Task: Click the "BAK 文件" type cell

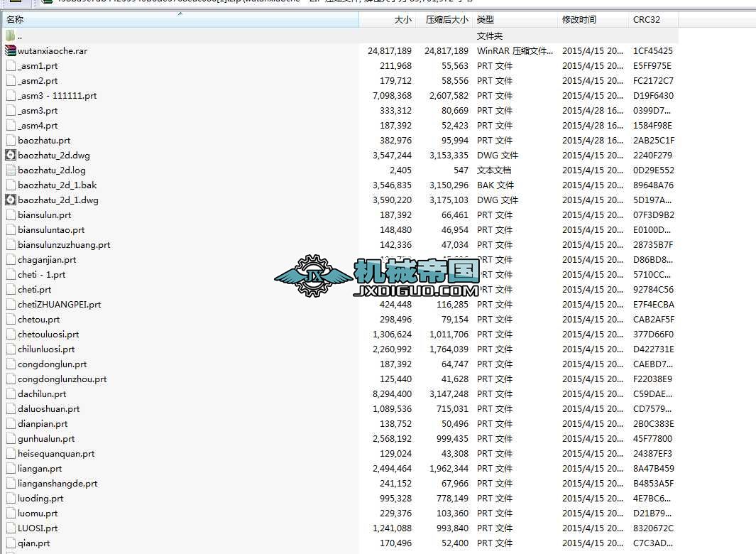Action: tap(495, 185)
